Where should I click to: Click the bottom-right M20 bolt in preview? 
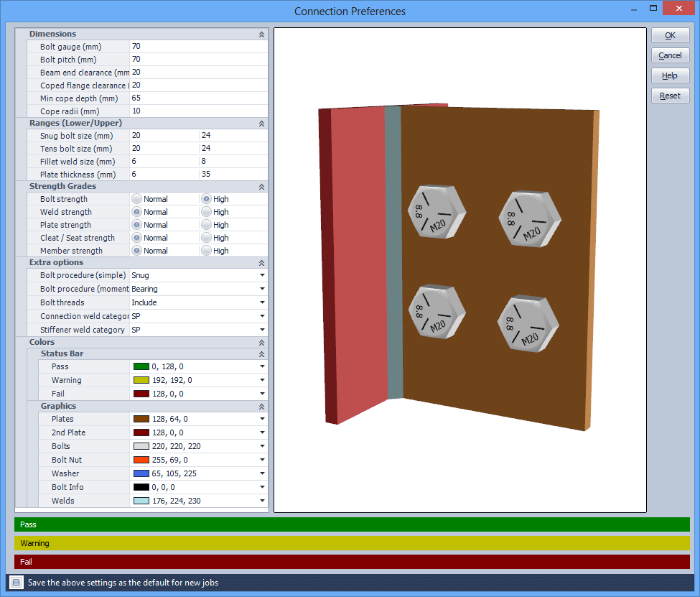528,323
